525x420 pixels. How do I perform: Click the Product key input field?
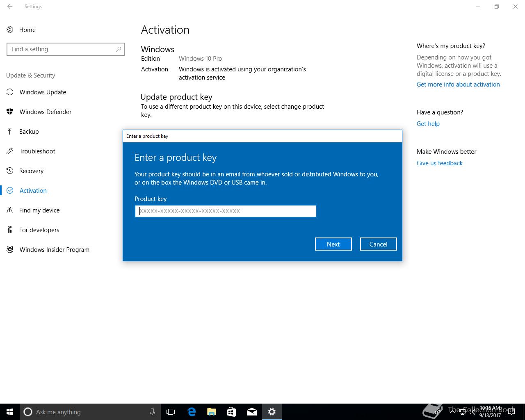pyautogui.click(x=226, y=211)
